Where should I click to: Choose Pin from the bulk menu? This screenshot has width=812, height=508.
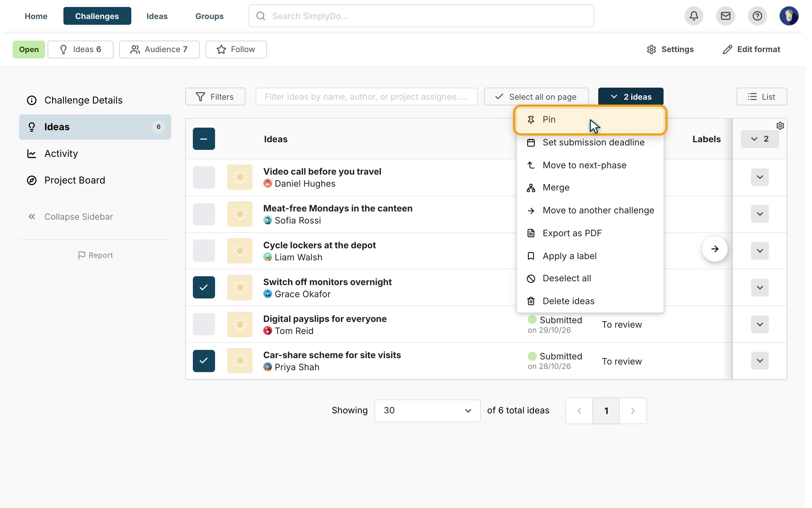click(590, 120)
